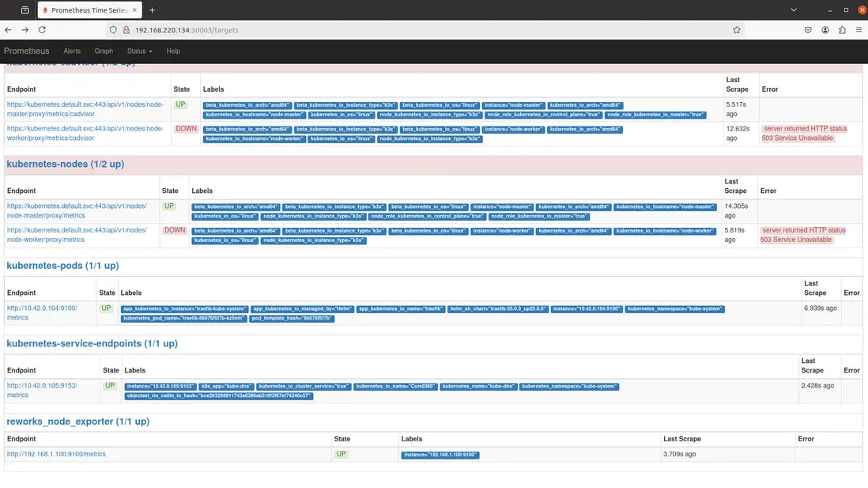Open node-master cadvisor metrics endpoint link
The width and height of the screenshot is (868, 488).
pos(85,109)
